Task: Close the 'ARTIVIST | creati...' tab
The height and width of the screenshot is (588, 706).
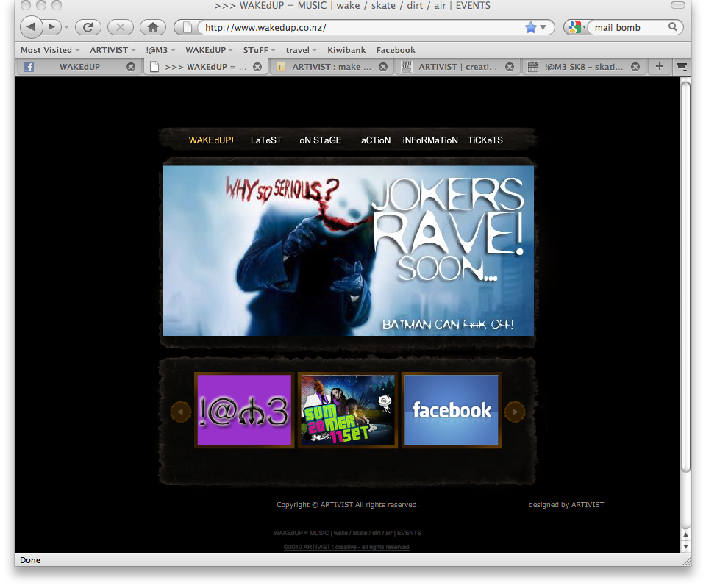Action: [509, 67]
